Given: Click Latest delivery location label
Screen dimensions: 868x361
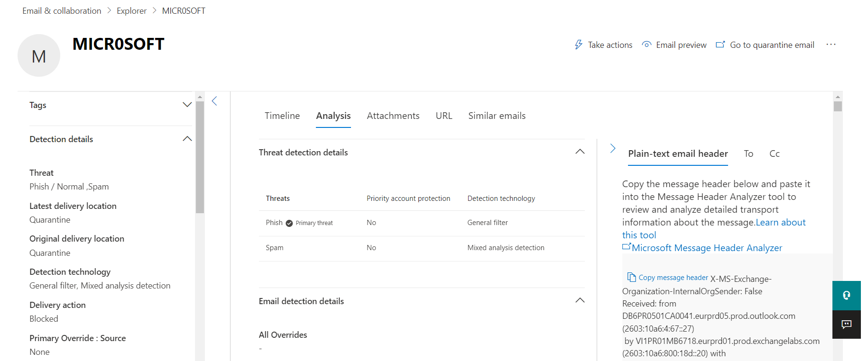Looking at the screenshot, I should coord(73,206).
